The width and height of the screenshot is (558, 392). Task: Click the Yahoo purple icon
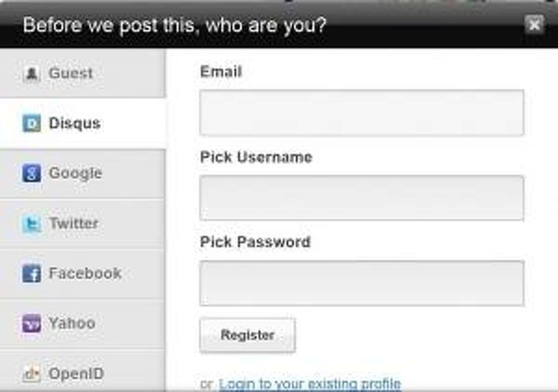click(31, 323)
